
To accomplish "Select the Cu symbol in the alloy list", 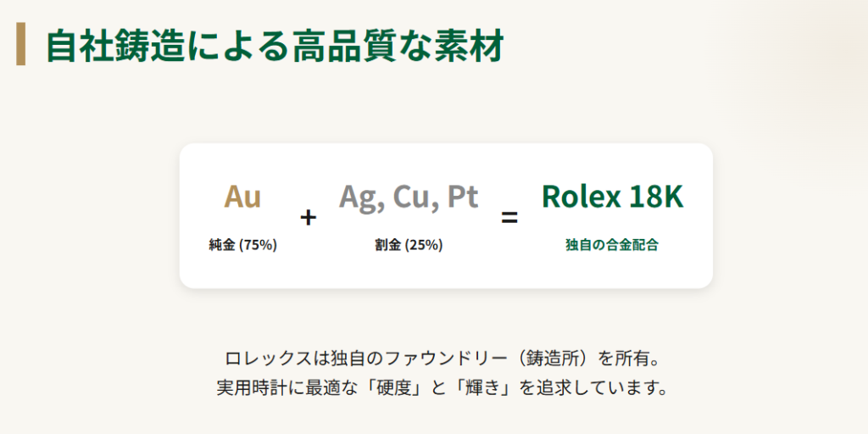I will (x=413, y=197).
